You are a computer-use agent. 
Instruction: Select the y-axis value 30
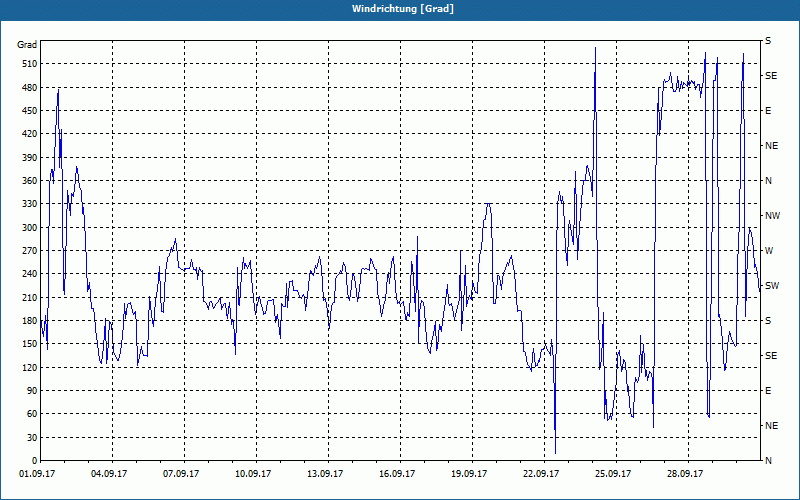32,438
